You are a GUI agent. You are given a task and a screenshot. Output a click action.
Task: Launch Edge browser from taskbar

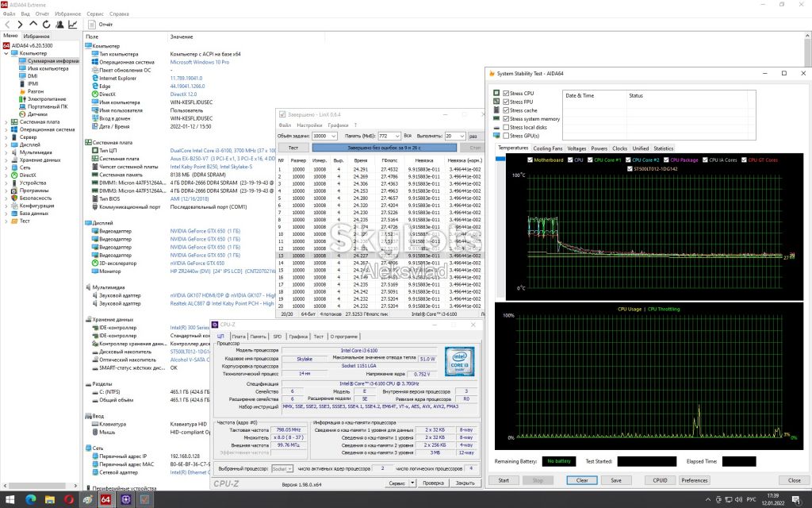[x=31, y=500]
